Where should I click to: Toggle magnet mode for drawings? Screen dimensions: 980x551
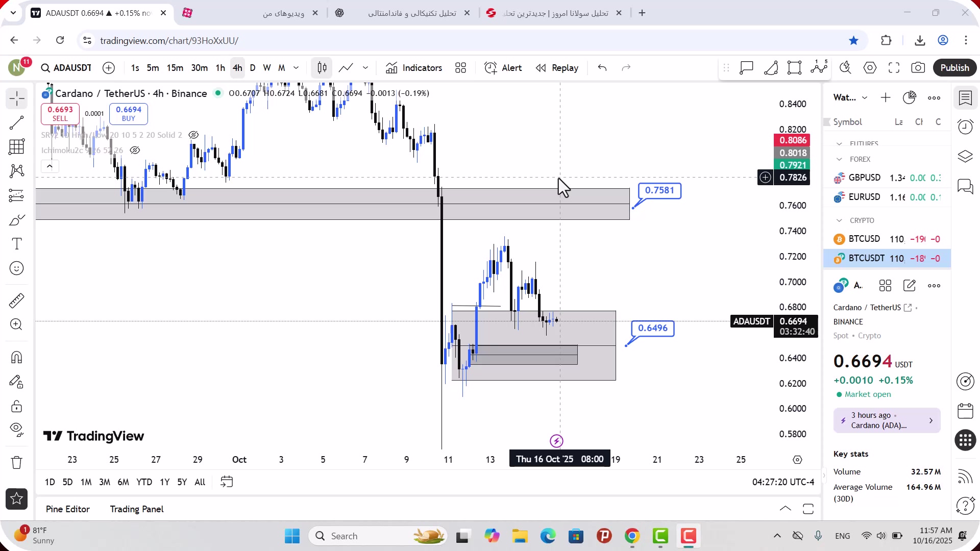click(17, 357)
